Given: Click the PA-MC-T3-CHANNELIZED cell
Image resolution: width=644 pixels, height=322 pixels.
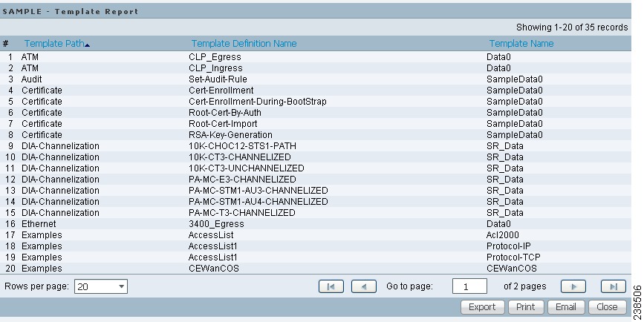Looking at the screenshot, I should pos(242,212).
